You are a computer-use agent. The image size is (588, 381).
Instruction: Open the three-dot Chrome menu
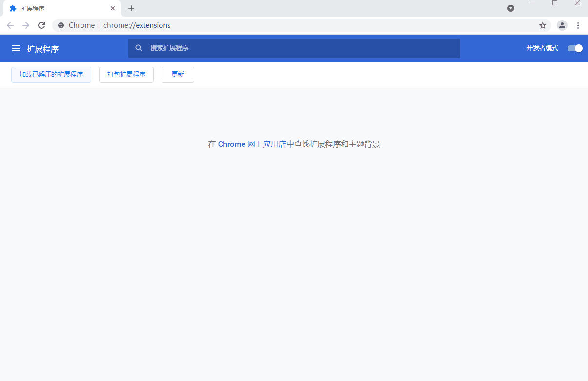(578, 25)
